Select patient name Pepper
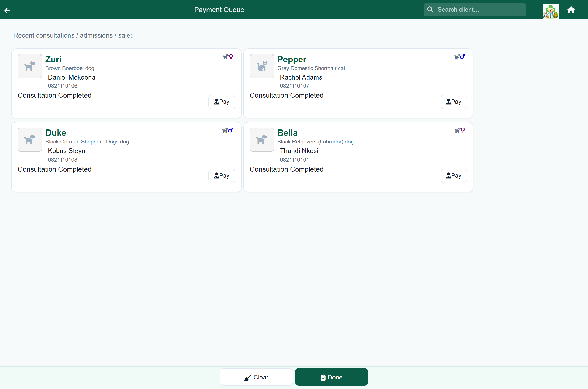Screen dimensions: 588x389 tap(292, 59)
